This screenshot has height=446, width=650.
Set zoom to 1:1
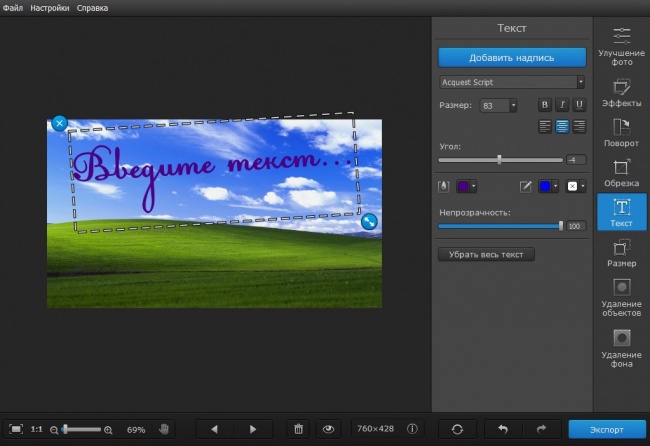click(36, 429)
